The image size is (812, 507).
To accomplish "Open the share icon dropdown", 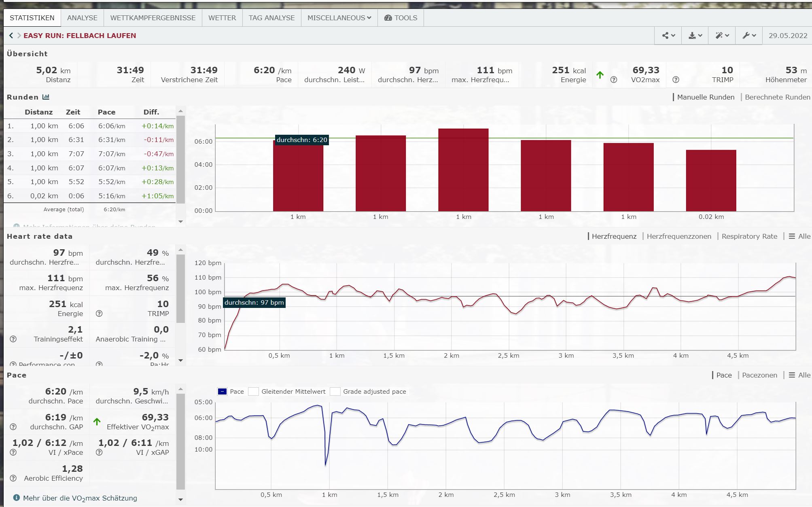I will point(668,36).
